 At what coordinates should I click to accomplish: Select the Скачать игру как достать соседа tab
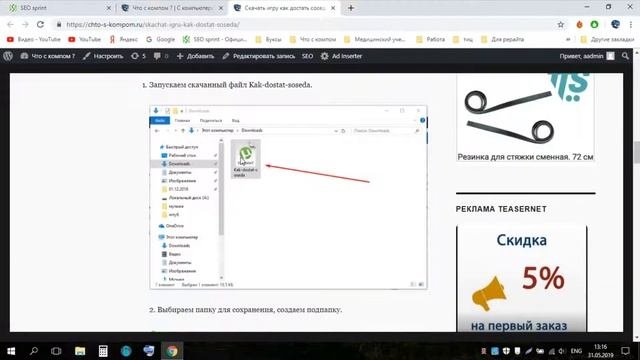[x=284, y=8]
